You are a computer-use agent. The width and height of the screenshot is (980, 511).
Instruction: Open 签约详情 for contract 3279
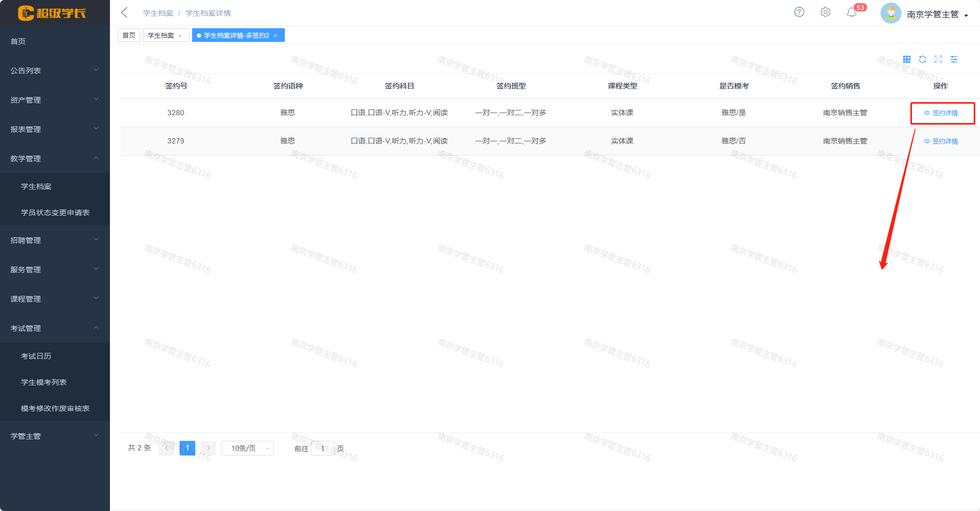(x=941, y=141)
